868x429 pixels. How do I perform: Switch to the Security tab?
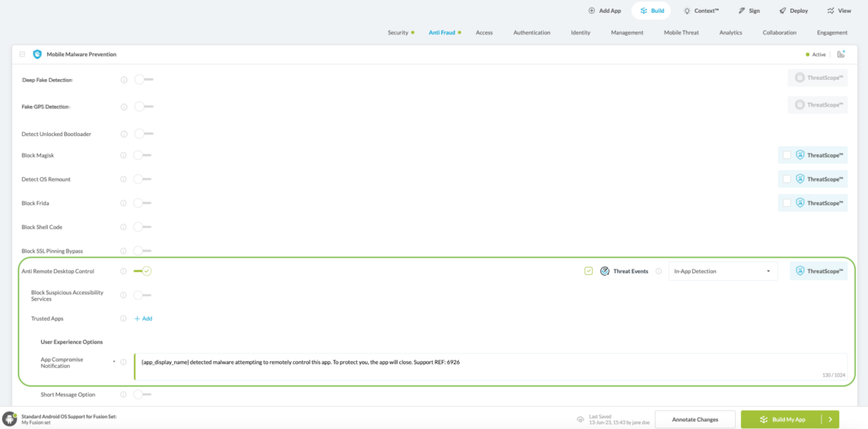[398, 33]
